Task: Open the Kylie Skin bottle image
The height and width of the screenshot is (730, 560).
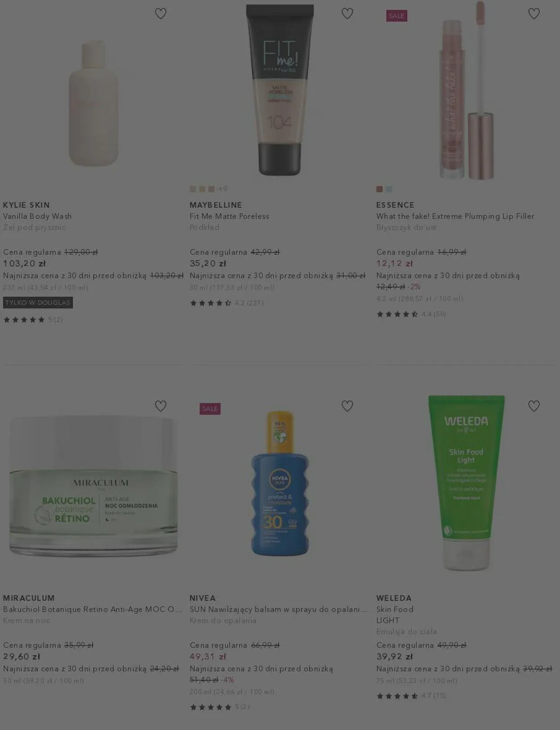Action: click(93, 103)
